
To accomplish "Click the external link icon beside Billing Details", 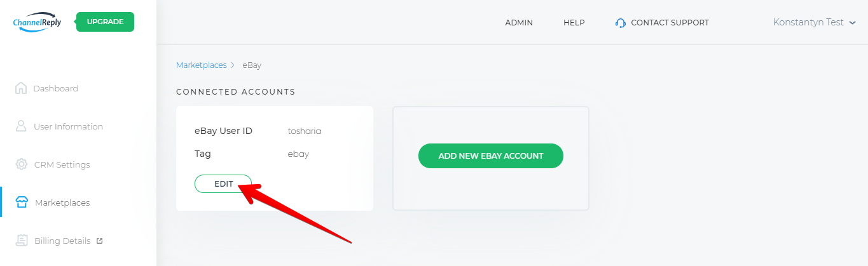I will pyautogui.click(x=99, y=241).
